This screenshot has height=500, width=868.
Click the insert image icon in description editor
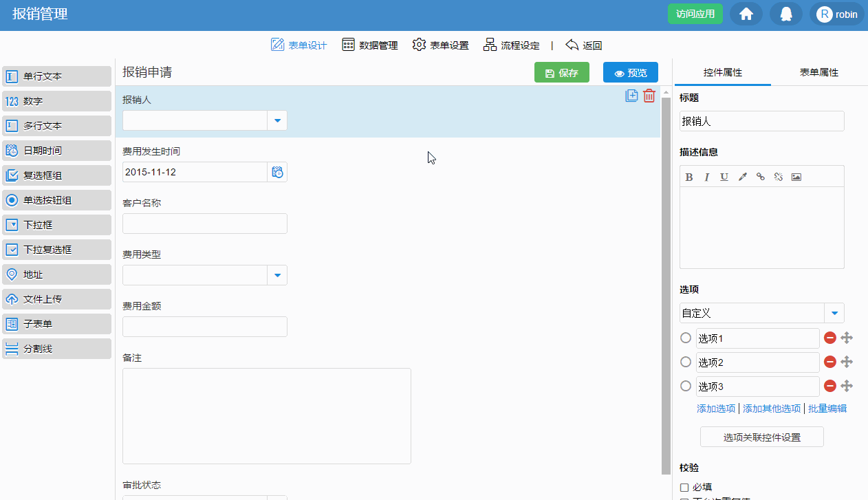[796, 177]
